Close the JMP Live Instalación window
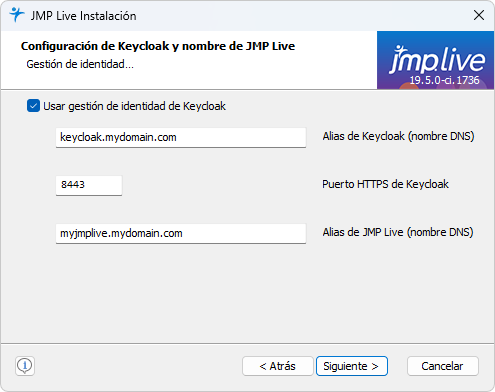The width and height of the screenshot is (495, 392). tap(479, 15)
